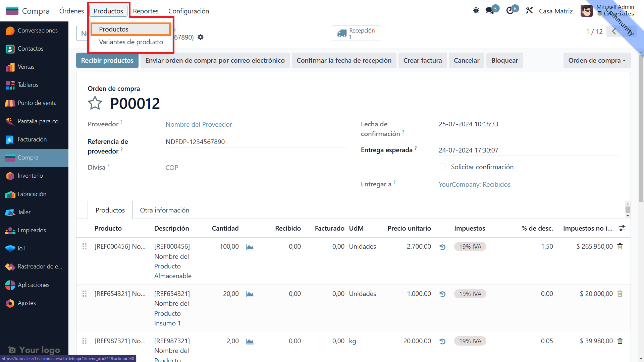Switch to the Otra información tab
The width and height of the screenshot is (644, 362).
click(164, 210)
